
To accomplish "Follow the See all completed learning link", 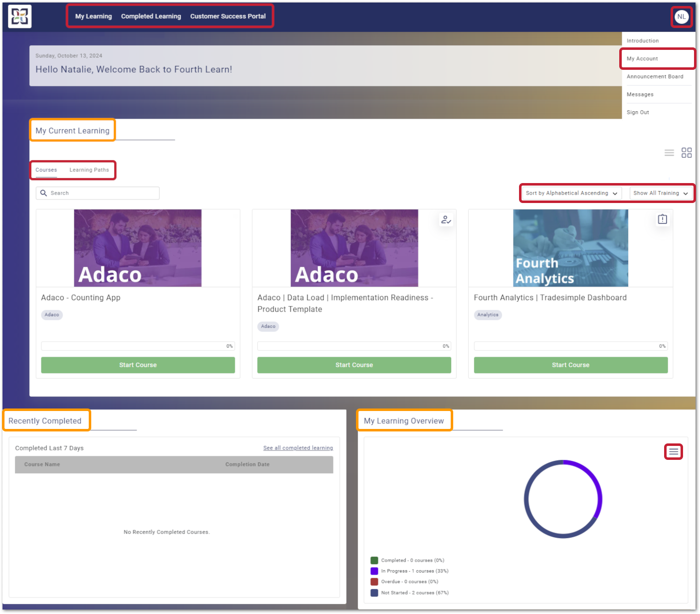I will point(298,448).
